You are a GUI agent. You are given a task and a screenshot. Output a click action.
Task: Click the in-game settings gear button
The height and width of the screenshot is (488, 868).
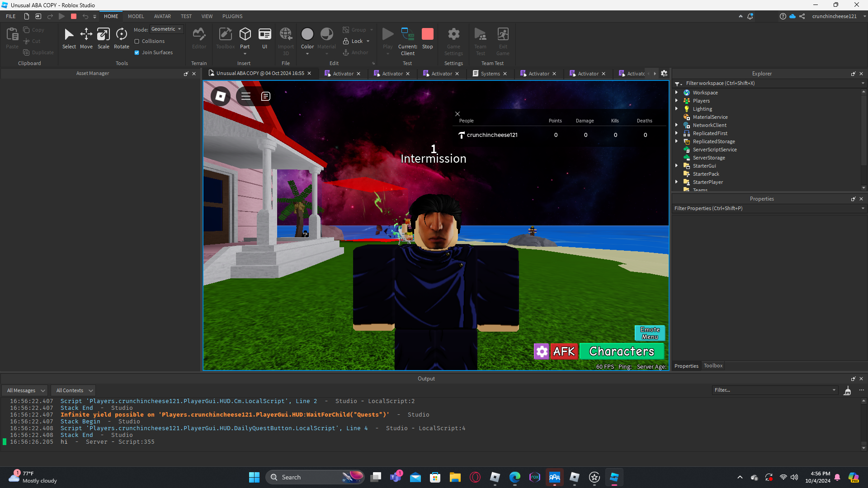(x=542, y=352)
